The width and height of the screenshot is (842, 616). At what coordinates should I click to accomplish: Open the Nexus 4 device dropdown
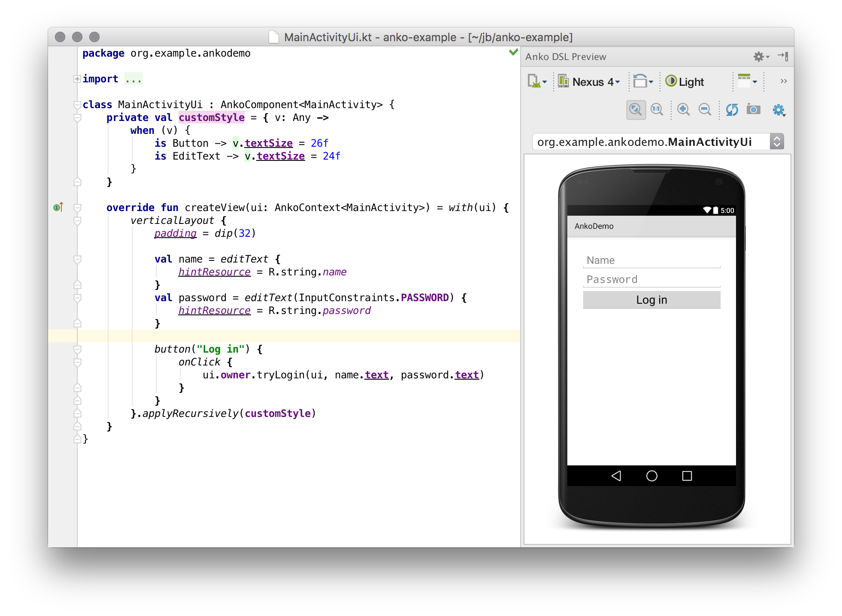click(589, 82)
